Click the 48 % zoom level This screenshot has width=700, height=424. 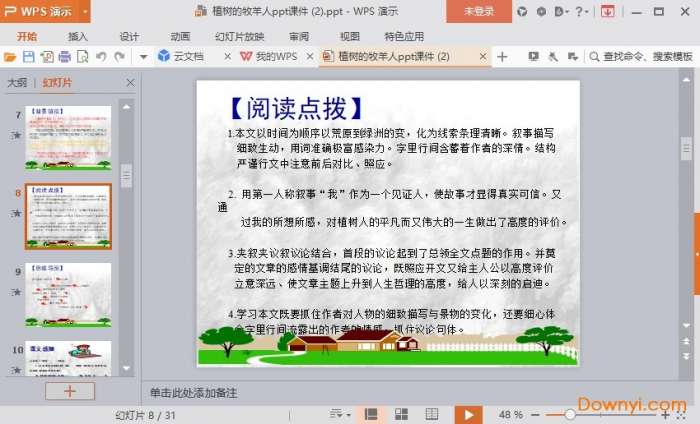click(x=511, y=415)
